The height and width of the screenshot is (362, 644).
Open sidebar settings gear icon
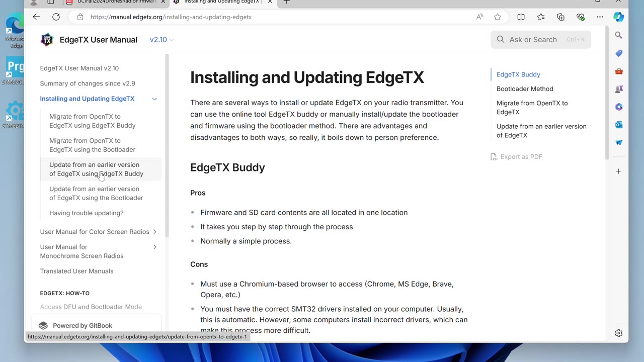(x=619, y=333)
